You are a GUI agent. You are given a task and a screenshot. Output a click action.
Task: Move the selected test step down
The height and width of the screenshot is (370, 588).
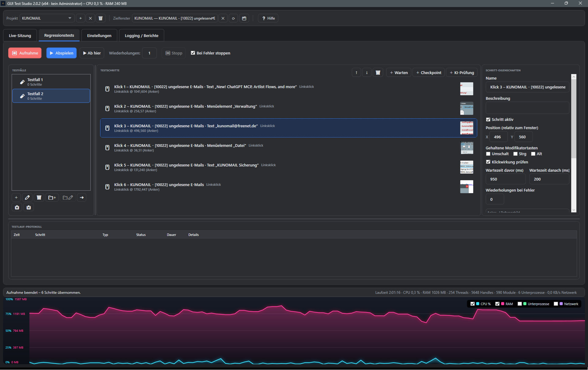(x=367, y=73)
